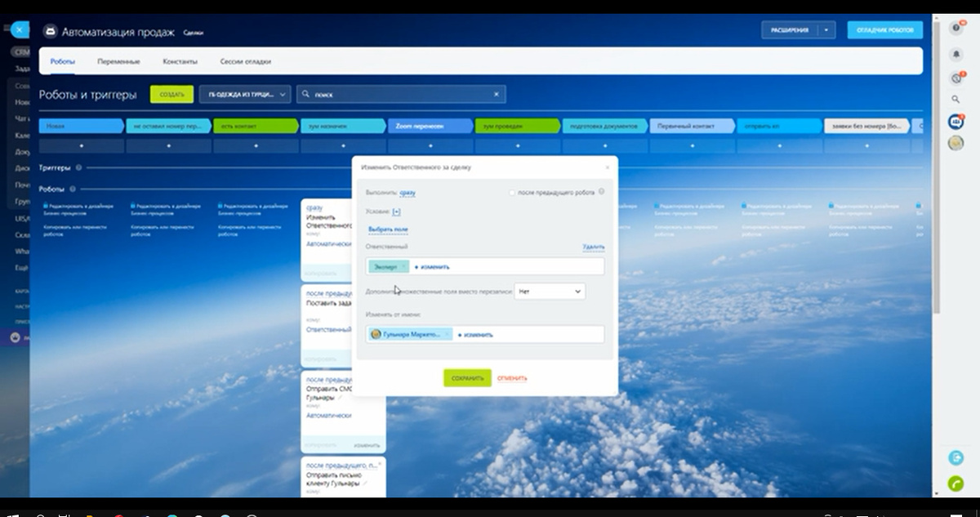Save the robot with СОХРАНИТЬ
Image resolution: width=980 pixels, height=517 pixels.
(x=467, y=378)
